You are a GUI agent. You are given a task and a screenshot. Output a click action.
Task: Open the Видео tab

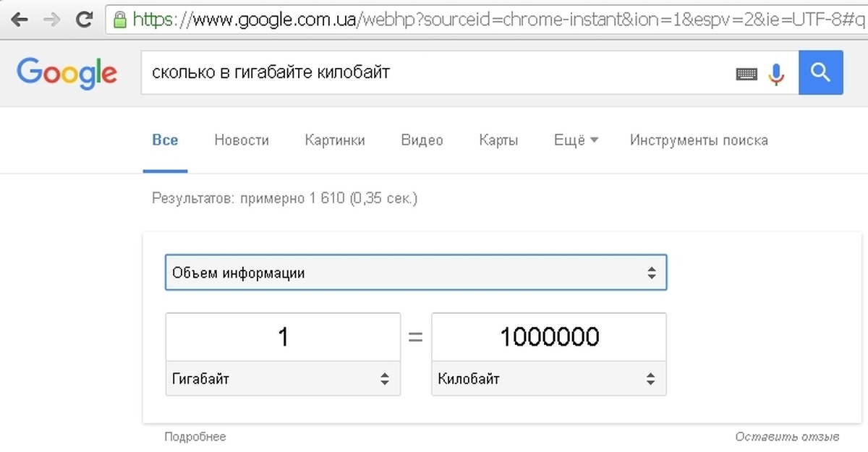pyautogui.click(x=422, y=140)
